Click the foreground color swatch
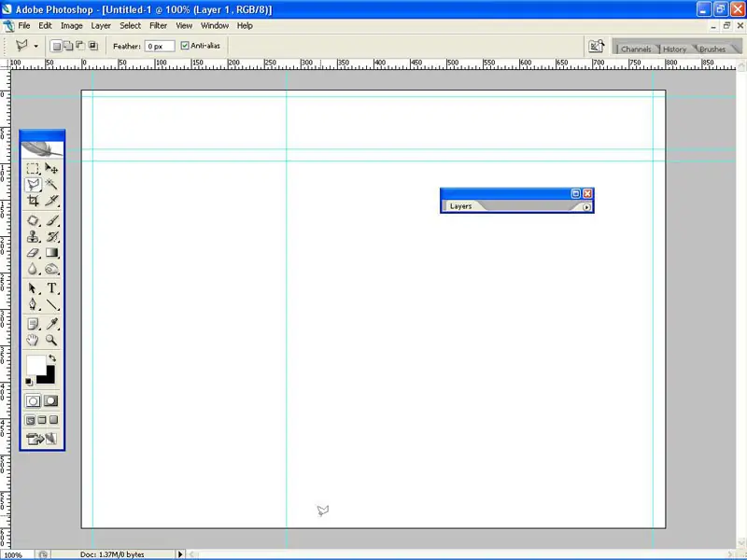This screenshot has height=560, width=747. pos(35,364)
